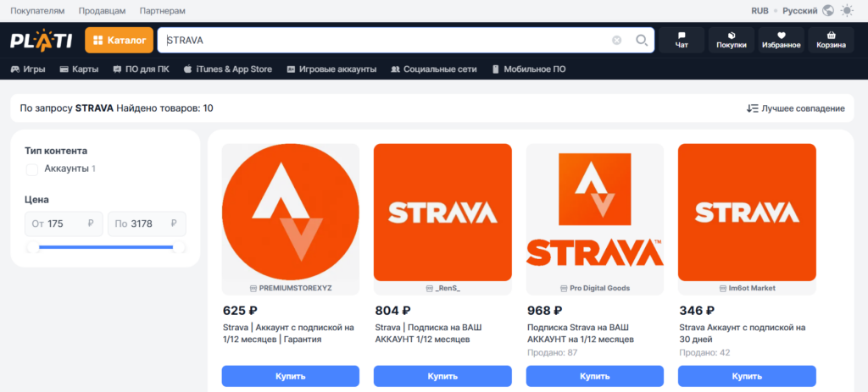The height and width of the screenshot is (392, 868).
Task: Click the 804 ₽ price
Action: pos(392,310)
